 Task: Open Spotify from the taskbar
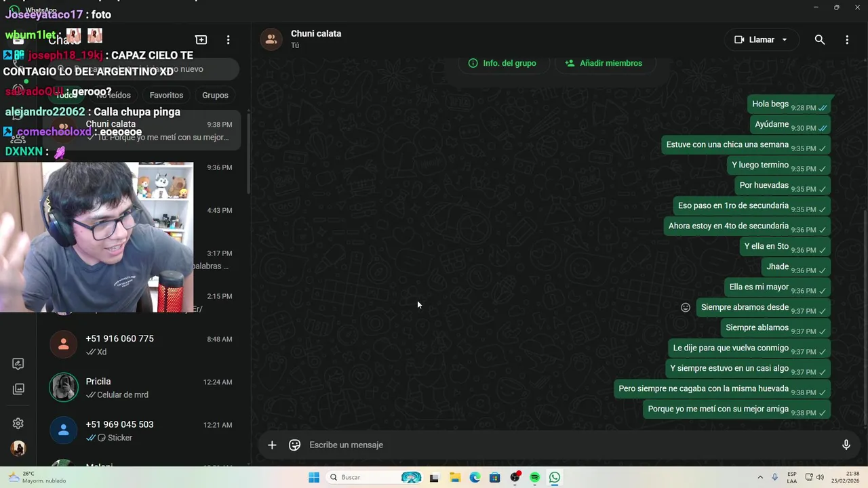click(535, 477)
